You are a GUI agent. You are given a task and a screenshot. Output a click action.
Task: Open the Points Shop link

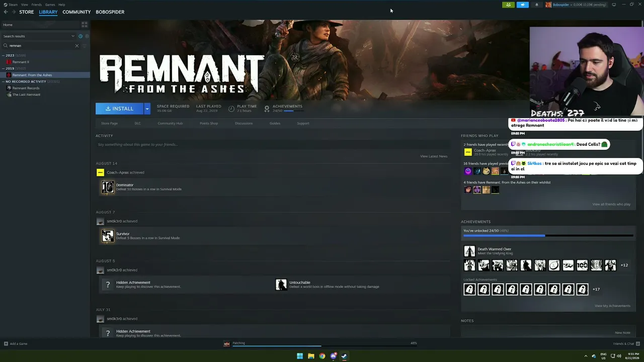point(209,123)
